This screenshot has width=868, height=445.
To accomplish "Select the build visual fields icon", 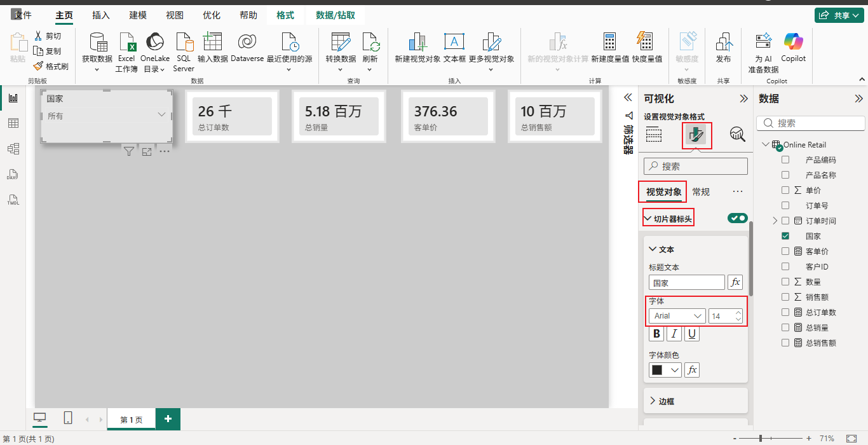I will click(x=654, y=134).
